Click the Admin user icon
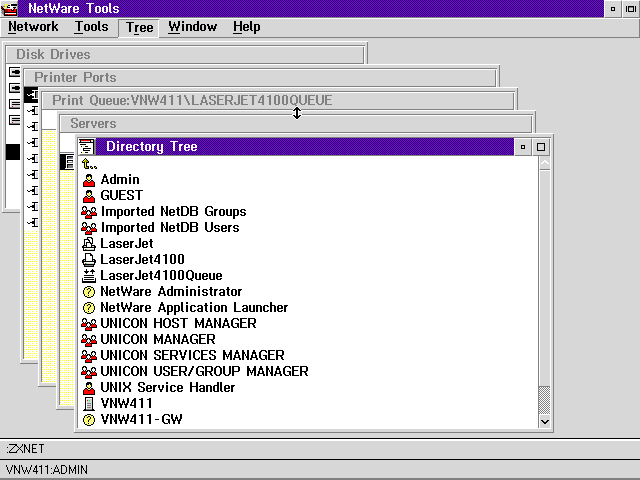This screenshot has width=640, height=480. click(89, 180)
